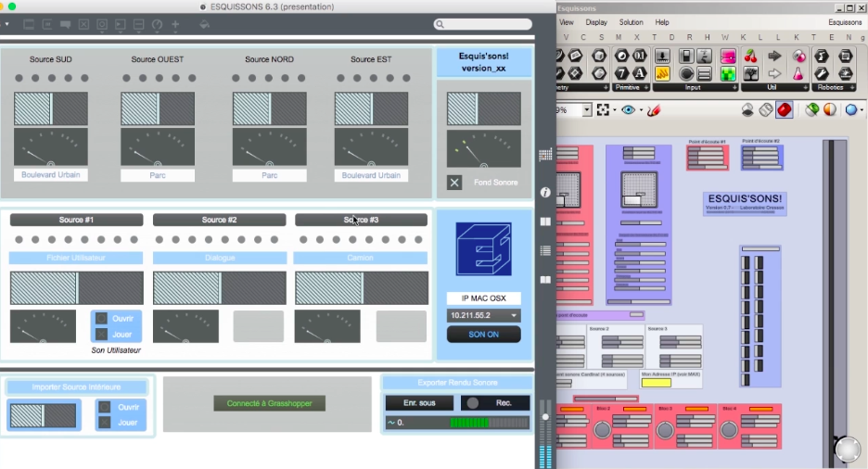Click the red shaded preview icon in Grasshopper
868x469 pixels.
point(784,109)
